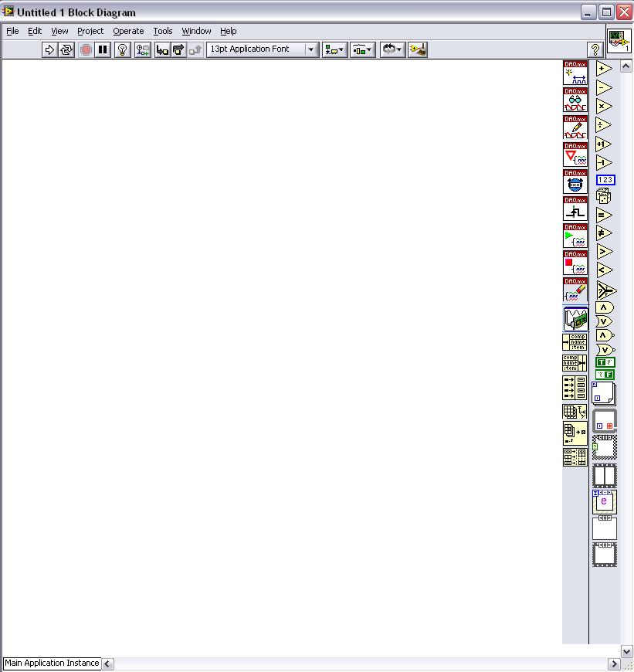Toggle Retain Wire Values button
The image size is (634, 672).
click(x=143, y=49)
